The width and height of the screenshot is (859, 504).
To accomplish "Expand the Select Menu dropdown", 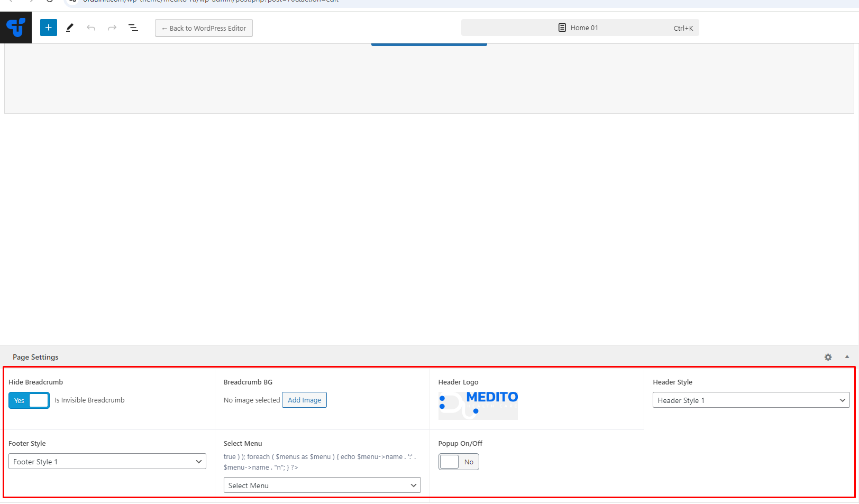I will (322, 485).
